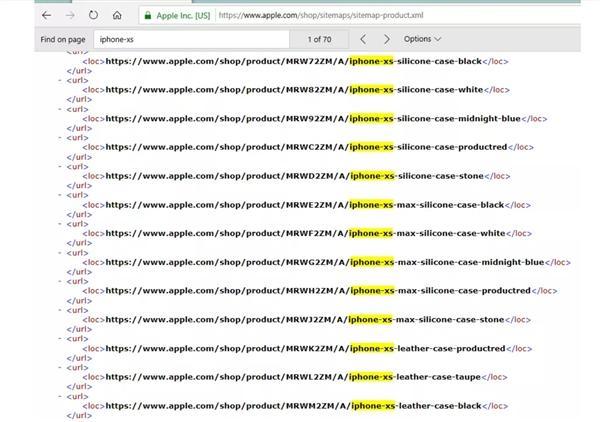Collapse url node above MRWH2ZM productred entry

60,281
